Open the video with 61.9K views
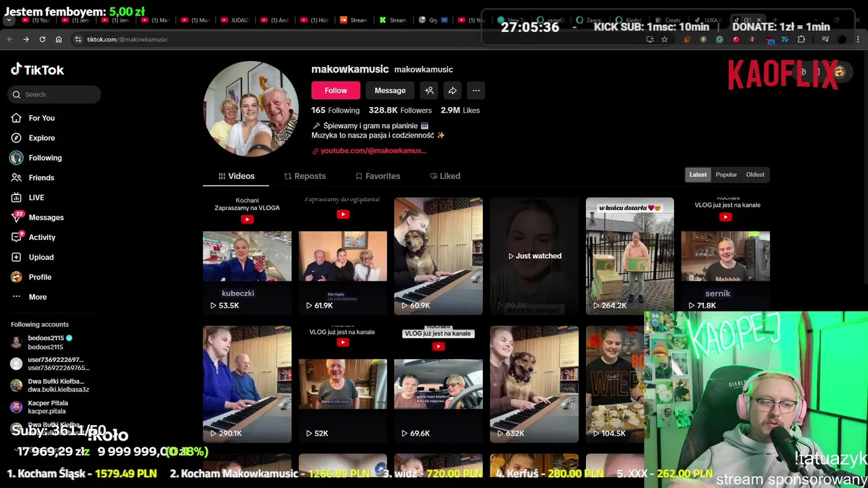The height and width of the screenshot is (488, 868). [342, 256]
